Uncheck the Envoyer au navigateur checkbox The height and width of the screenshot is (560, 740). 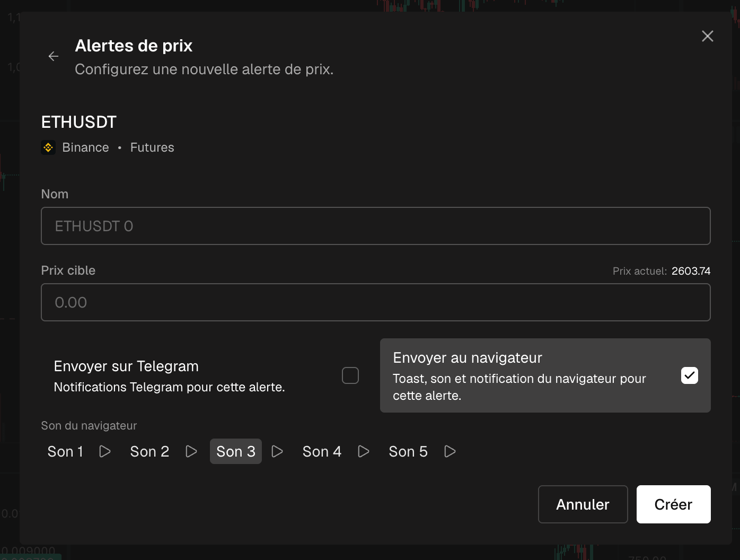click(x=690, y=375)
